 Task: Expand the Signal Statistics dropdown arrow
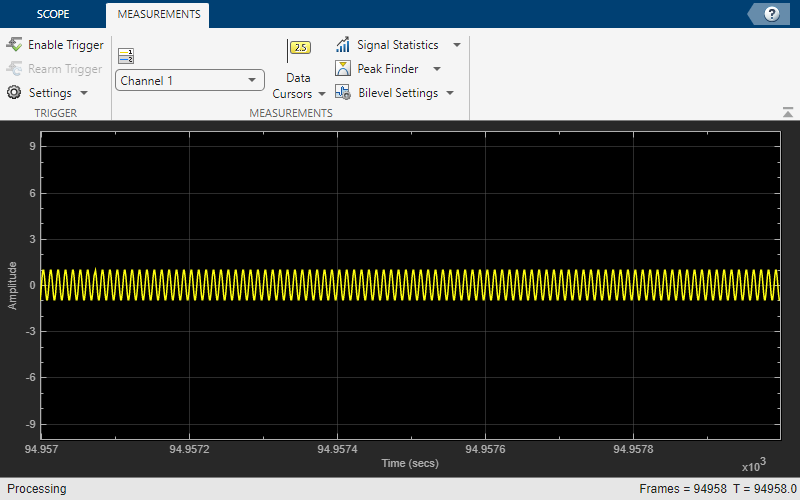point(457,45)
